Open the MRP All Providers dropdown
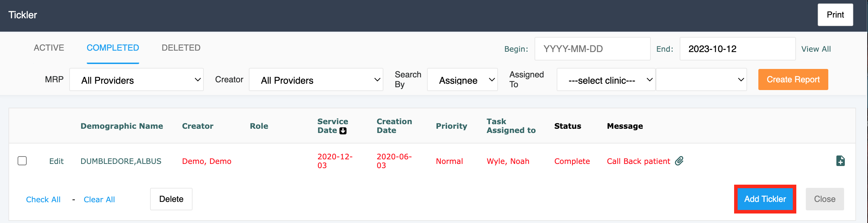 point(136,80)
